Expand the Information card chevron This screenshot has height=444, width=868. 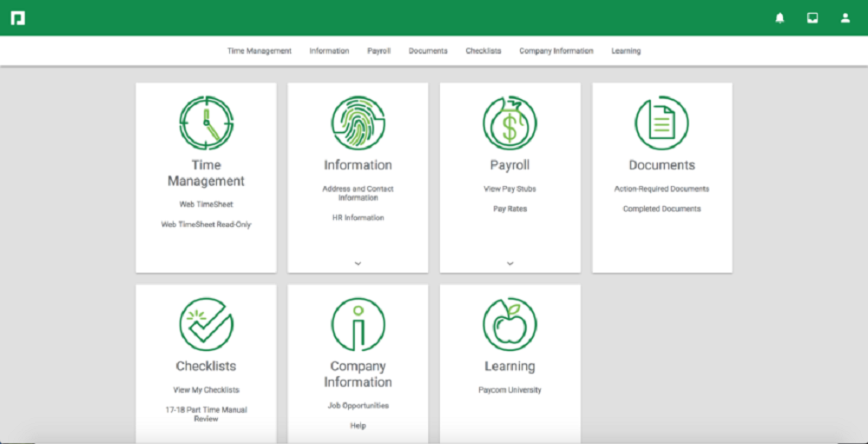click(x=358, y=262)
